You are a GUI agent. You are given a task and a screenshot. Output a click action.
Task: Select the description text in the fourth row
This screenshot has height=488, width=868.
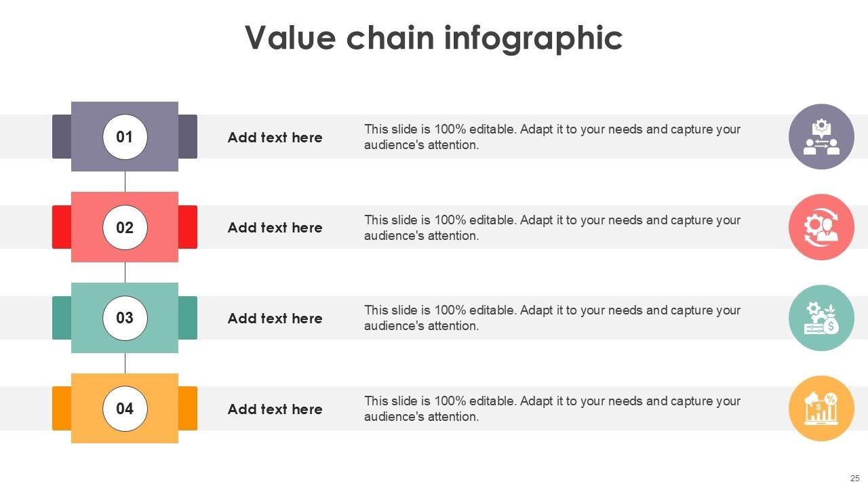point(552,409)
